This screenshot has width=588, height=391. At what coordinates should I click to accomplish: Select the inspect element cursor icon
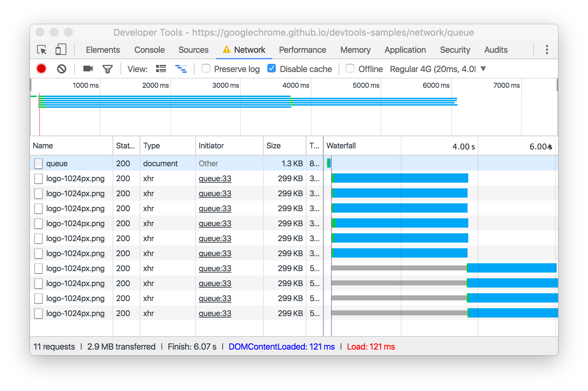click(42, 50)
